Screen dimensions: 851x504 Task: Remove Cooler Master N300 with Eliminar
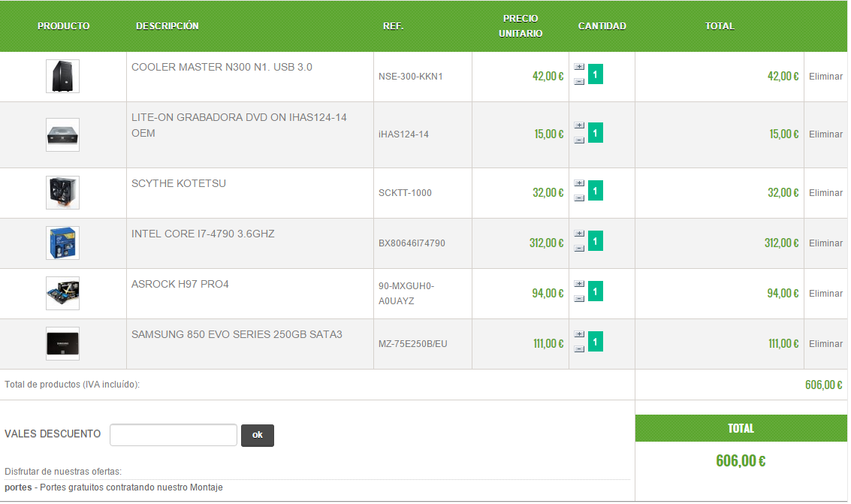(x=825, y=77)
